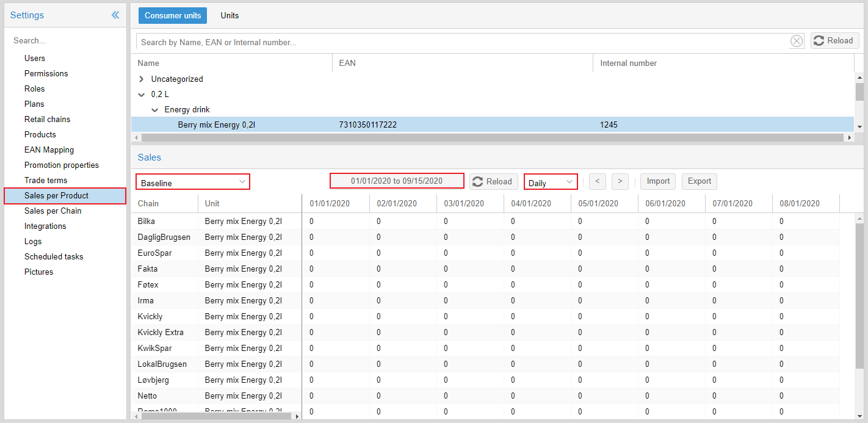Viewport: 868px width, 423px height.
Task: Click the date range field showing 01/01/2020 to 09/15/2020
Action: click(x=397, y=181)
